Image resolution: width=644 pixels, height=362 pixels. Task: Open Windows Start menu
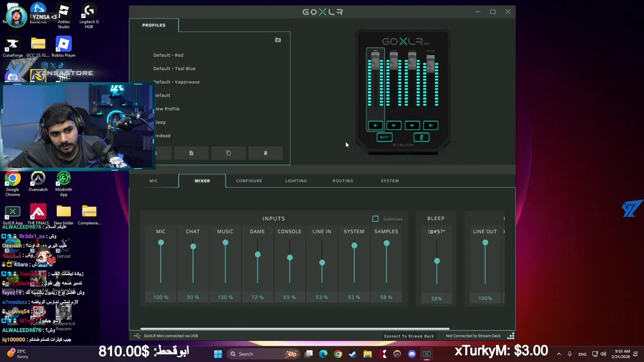218,354
